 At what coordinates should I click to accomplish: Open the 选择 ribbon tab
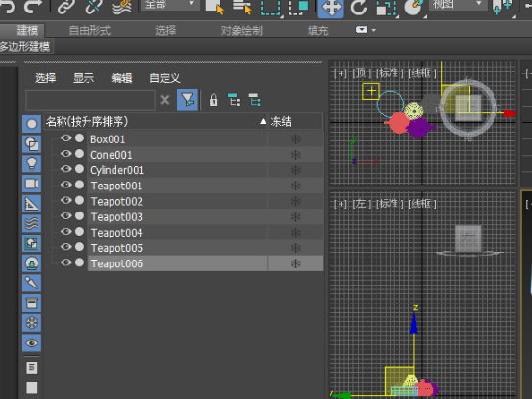[165, 31]
